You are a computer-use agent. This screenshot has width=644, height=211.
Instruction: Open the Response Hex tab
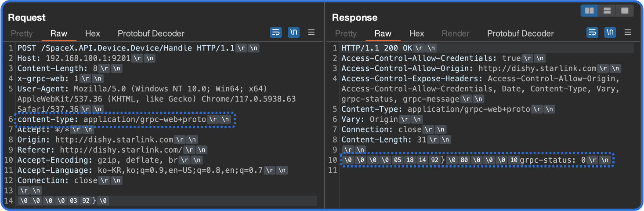[x=417, y=33]
